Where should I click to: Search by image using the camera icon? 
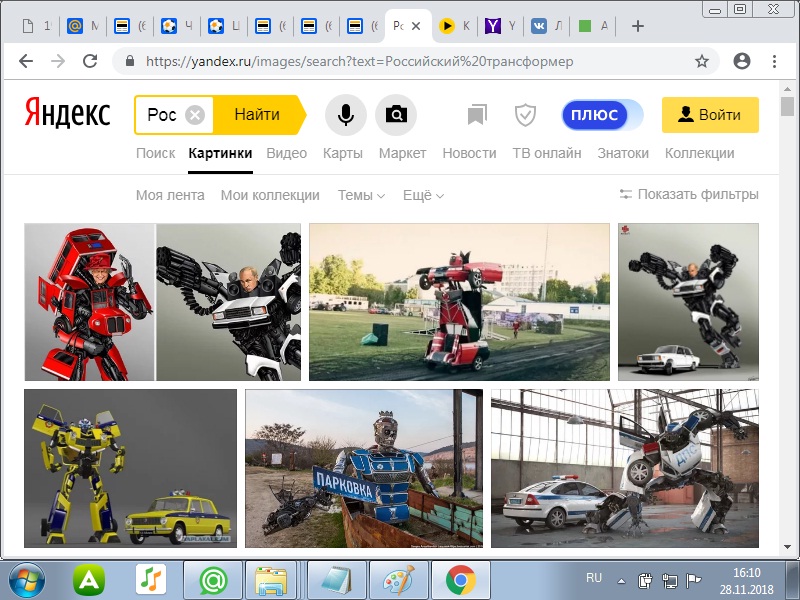[x=396, y=115]
